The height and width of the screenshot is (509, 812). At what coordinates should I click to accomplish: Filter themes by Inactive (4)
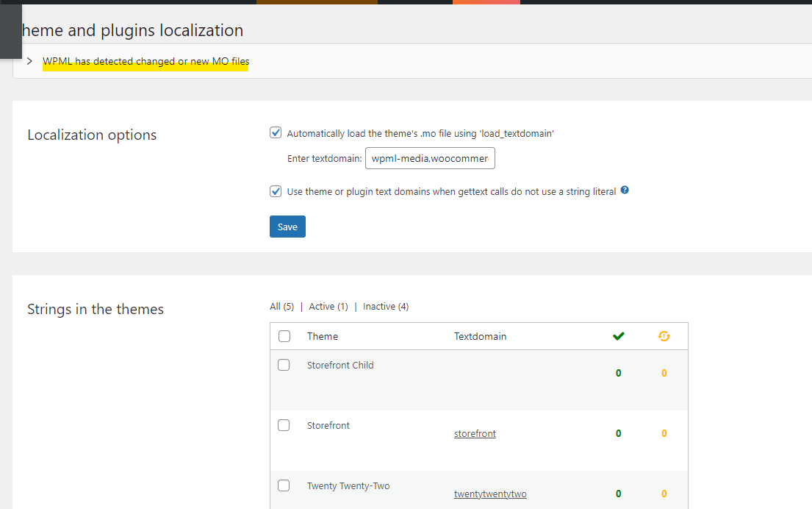[386, 306]
